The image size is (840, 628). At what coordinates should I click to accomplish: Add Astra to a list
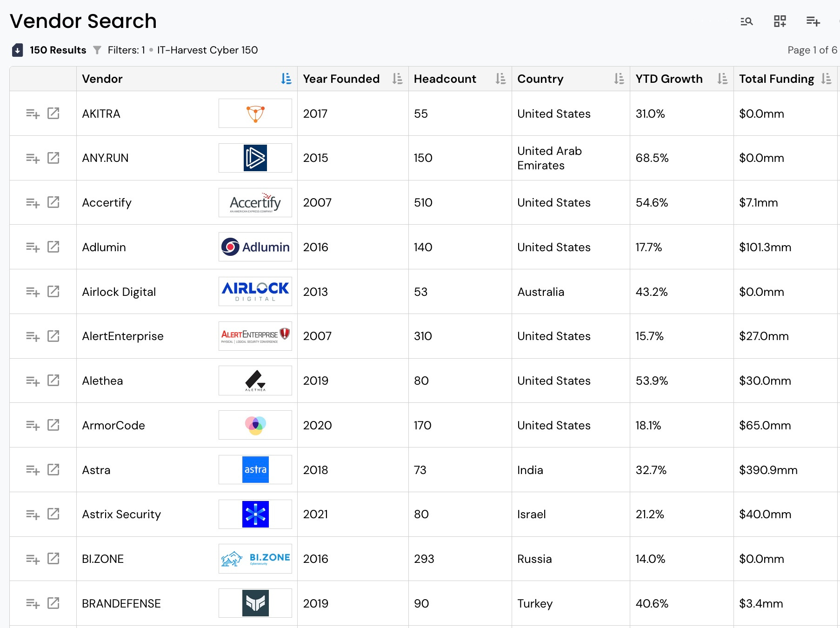click(x=33, y=470)
